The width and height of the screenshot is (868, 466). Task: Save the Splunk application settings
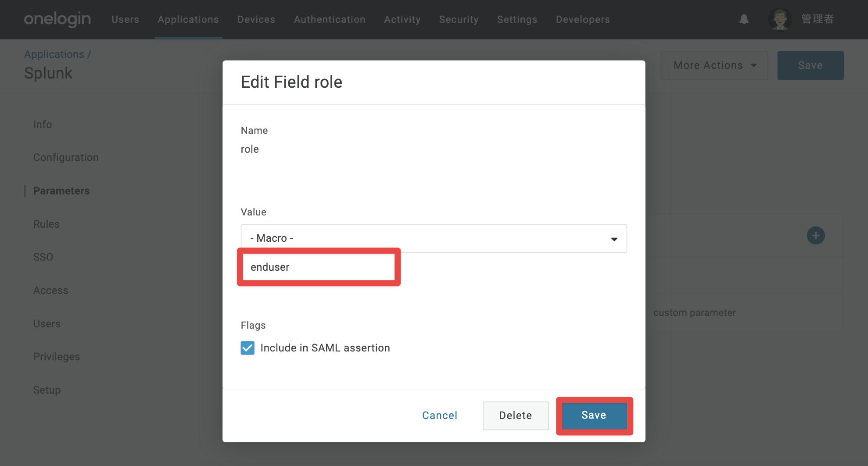[x=810, y=65]
